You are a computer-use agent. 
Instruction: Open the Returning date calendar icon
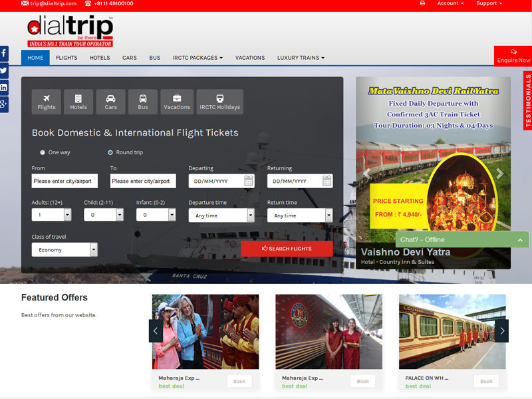pyautogui.click(x=327, y=180)
